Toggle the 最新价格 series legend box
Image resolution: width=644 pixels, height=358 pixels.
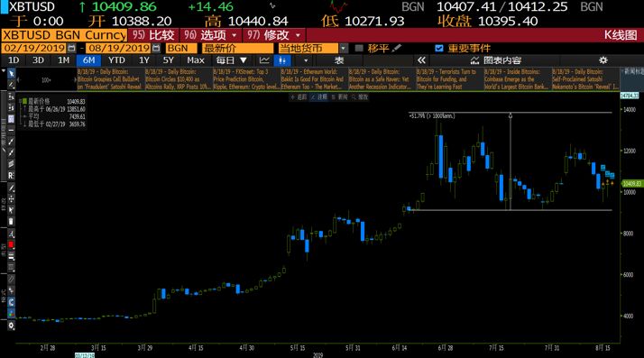[x=24, y=101]
